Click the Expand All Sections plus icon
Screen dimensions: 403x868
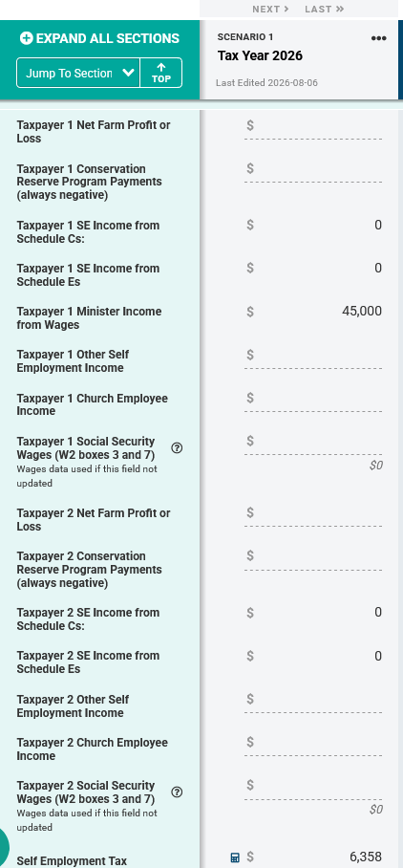(x=27, y=38)
